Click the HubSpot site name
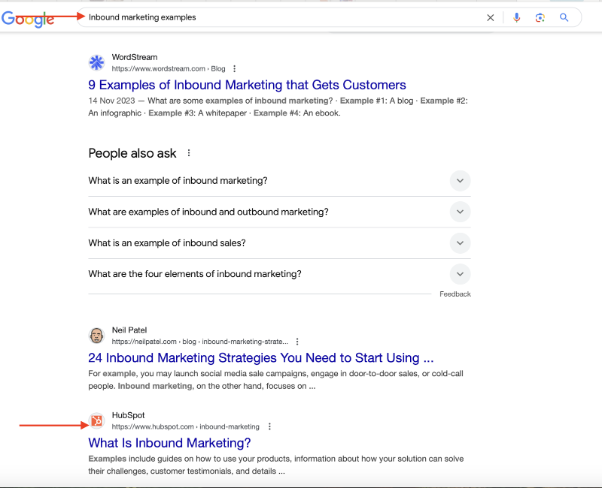 (128, 415)
